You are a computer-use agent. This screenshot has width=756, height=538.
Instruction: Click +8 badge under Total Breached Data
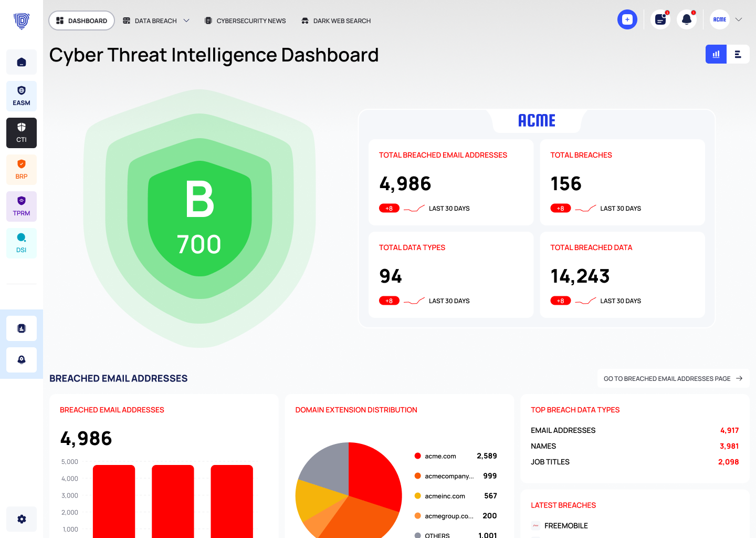point(560,301)
